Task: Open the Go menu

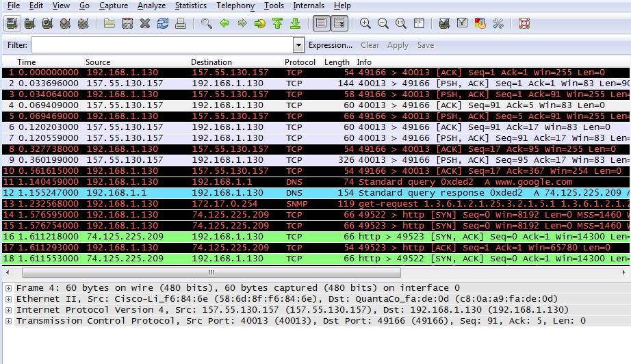Action: click(x=84, y=5)
